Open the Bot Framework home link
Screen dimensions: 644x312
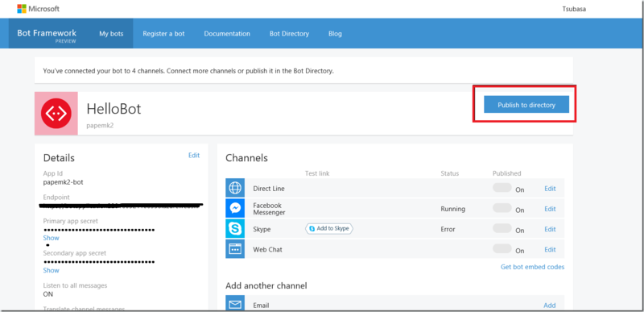coord(47,34)
